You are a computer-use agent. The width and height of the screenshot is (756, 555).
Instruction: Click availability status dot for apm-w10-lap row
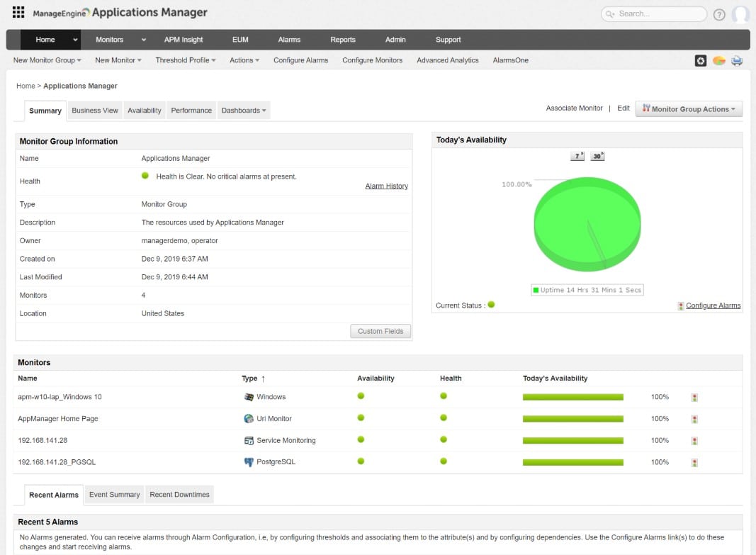[x=361, y=396]
